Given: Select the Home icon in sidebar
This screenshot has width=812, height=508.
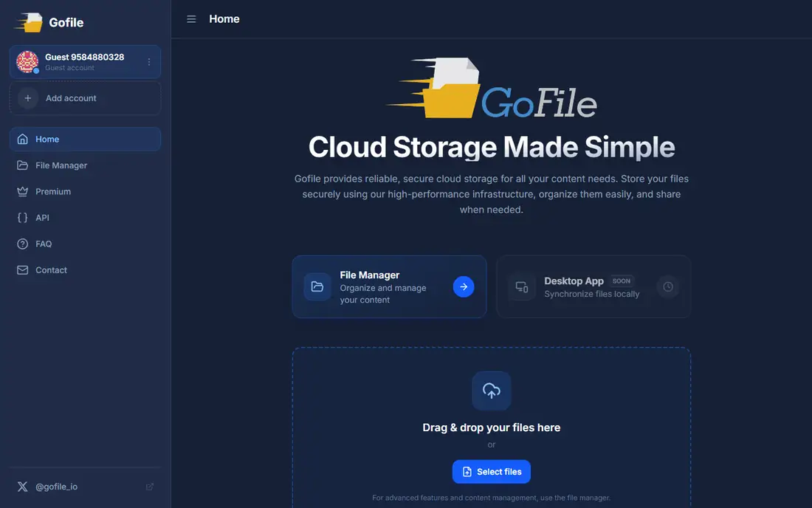Looking at the screenshot, I should point(22,139).
